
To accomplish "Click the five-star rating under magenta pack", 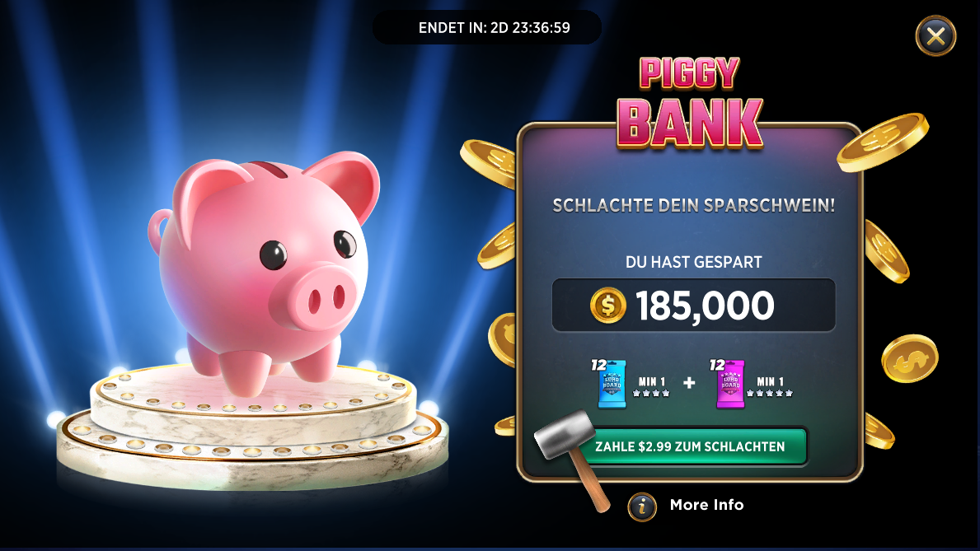I will [769, 393].
